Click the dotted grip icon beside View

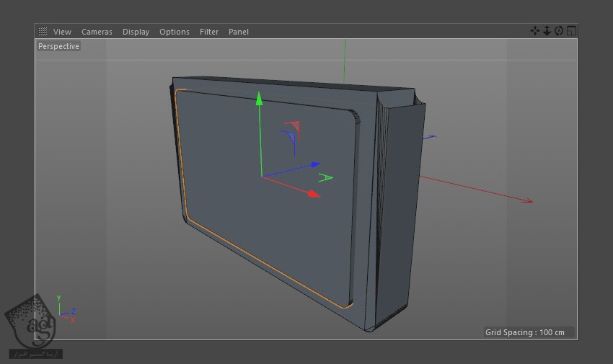(x=43, y=32)
